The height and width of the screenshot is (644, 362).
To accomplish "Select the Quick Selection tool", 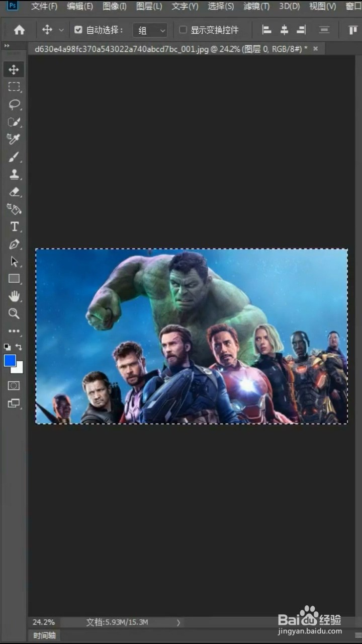I will (14, 122).
